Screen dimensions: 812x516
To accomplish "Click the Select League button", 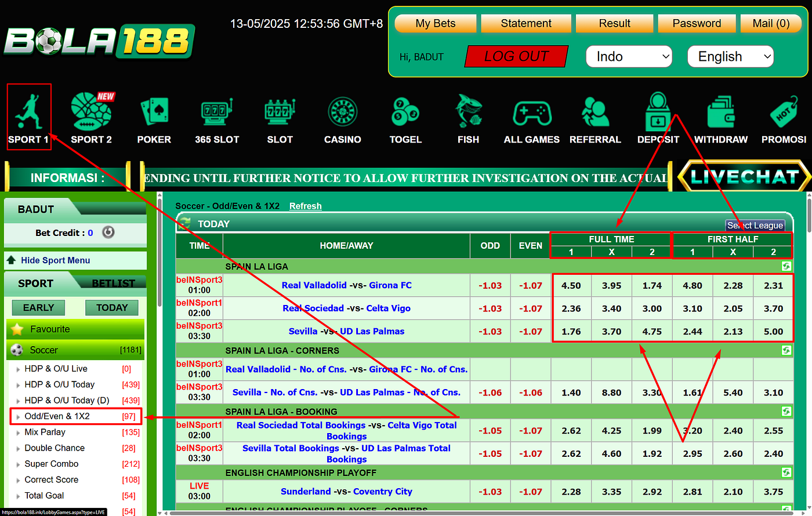I will click(x=755, y=226).
